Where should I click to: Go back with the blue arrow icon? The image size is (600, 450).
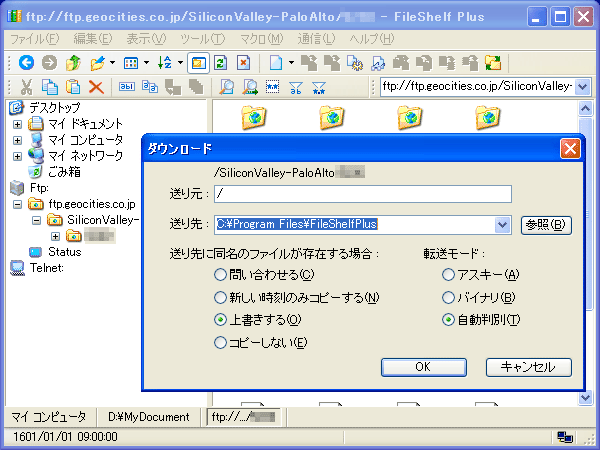point(26,62)
